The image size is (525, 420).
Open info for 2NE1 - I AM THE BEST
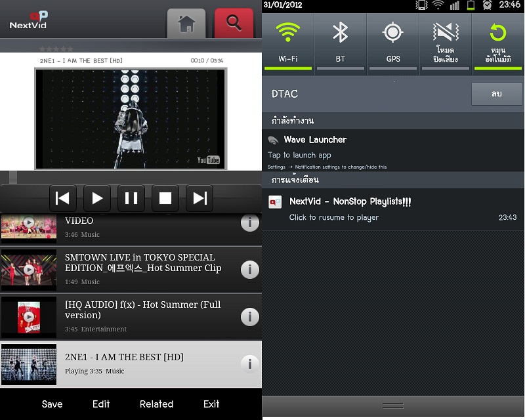point(250,364)
